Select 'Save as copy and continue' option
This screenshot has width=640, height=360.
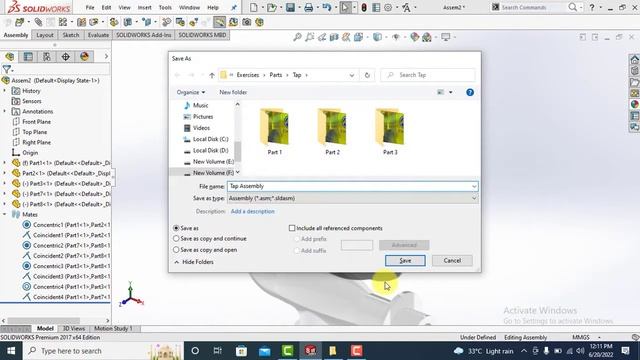[176, 238]
